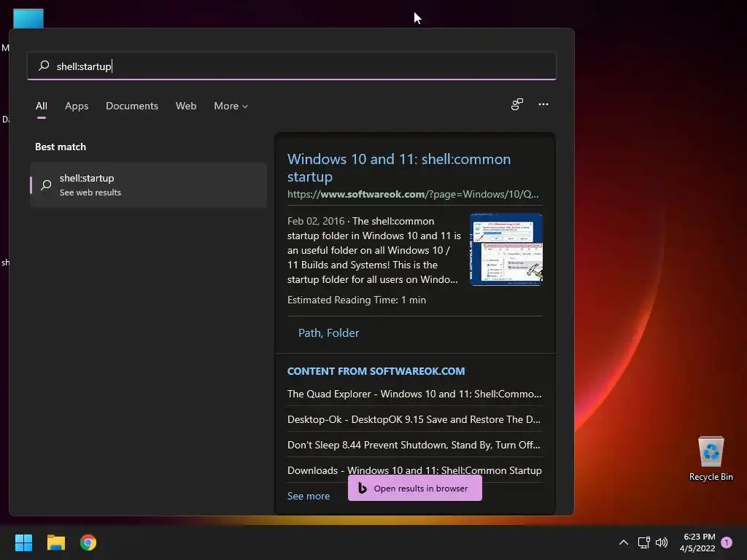Open the Windows 10 and 11: shell:common startup link
Screen dimensions: 747x560
[399, 168]
